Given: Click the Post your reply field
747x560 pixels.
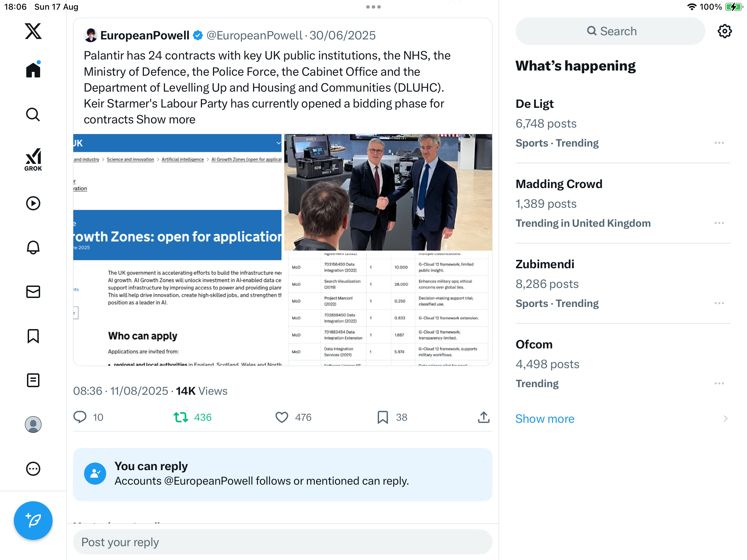Looking at the screenshot, I should tap(282, 542).
